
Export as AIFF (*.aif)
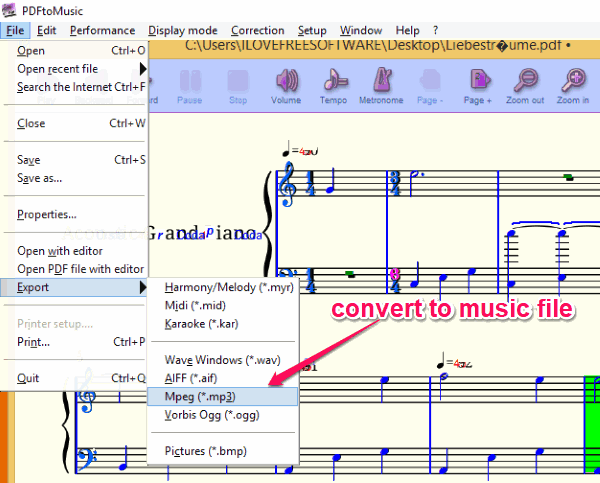click(223, 378)
